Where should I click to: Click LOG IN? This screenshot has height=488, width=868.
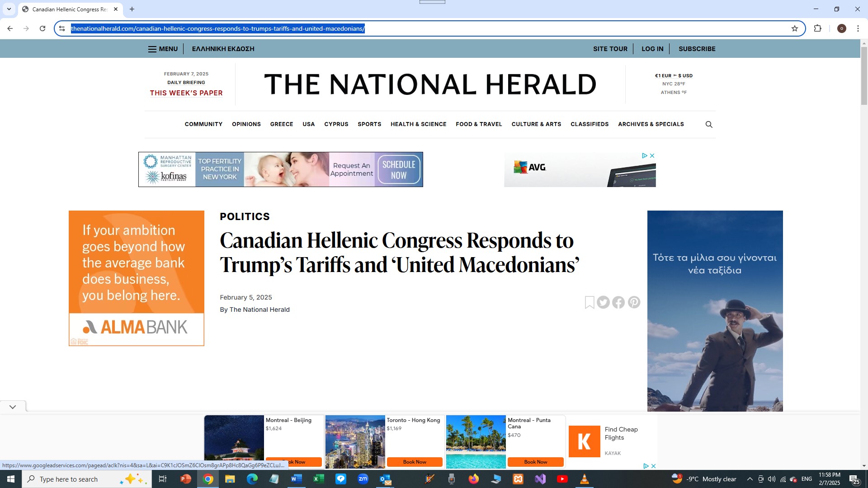pyautogui.click(x=652, y=49)
